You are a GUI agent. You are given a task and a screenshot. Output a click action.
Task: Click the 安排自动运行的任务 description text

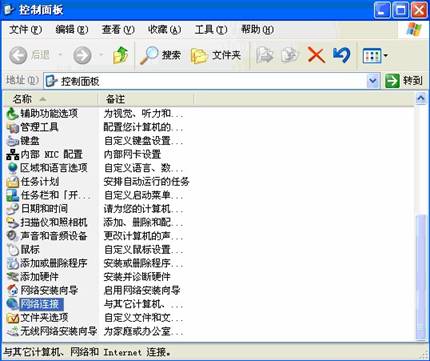coord(146,182)
